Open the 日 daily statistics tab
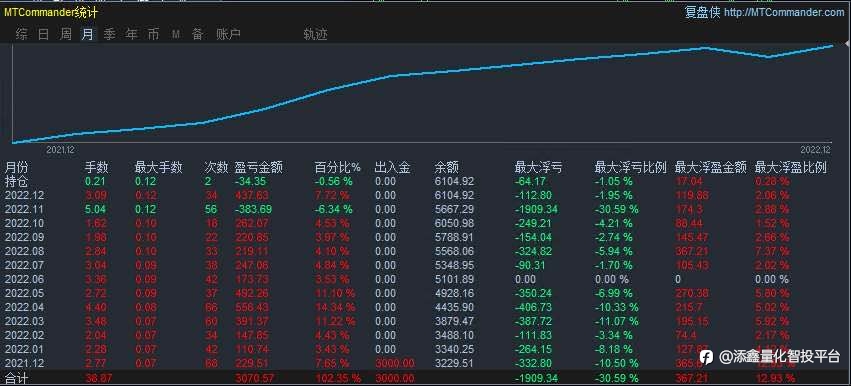 pyautogui.click(x=43, y=35)
